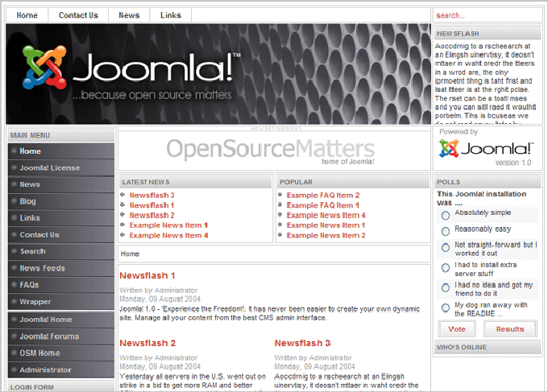Open Links in the Main Menu sidebar
This screenshot has height=392, width=548.
[61, 218]
